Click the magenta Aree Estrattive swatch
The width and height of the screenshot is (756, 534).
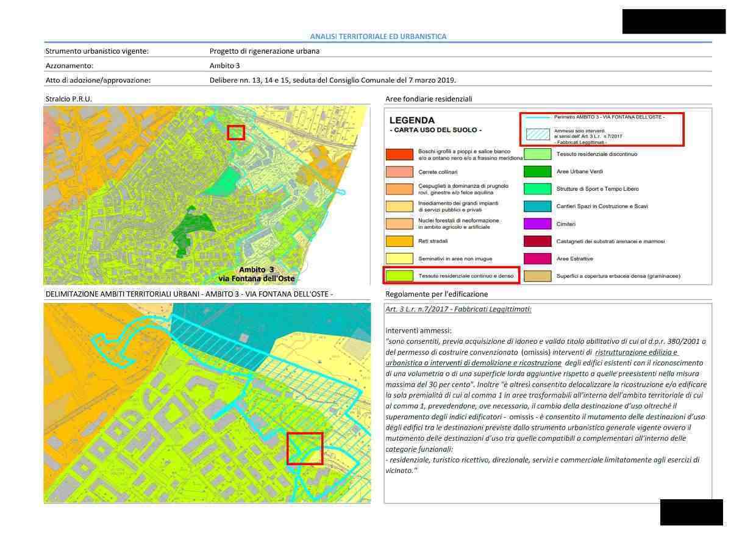(538, 258)
